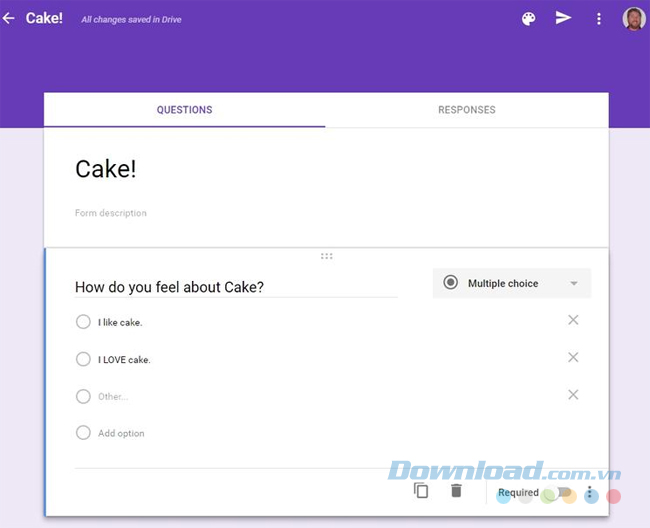Switch to the Questions tab
The image size is (650, 528).
tap(184, 110)
